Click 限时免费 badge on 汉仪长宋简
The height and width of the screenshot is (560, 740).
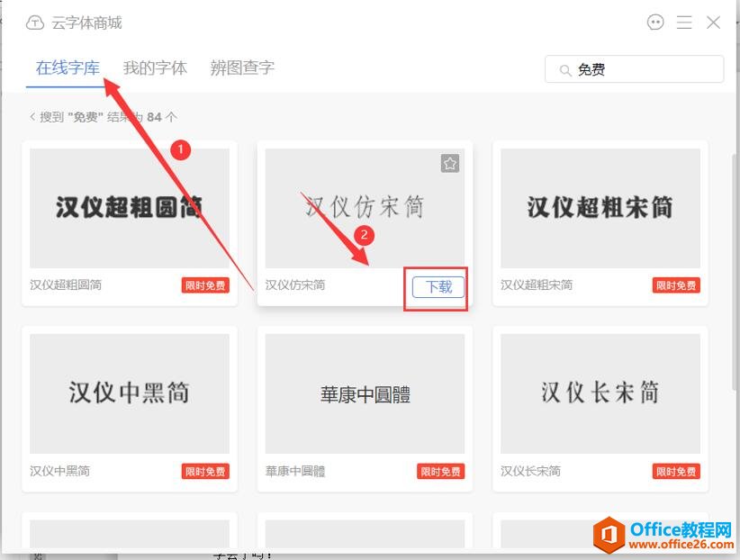click(x=676, y=471)
